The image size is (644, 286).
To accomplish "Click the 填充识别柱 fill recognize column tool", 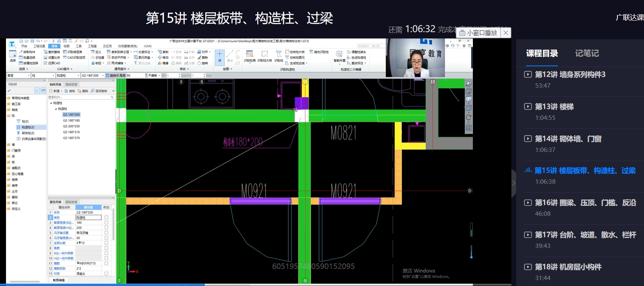I will coord(319,52).
